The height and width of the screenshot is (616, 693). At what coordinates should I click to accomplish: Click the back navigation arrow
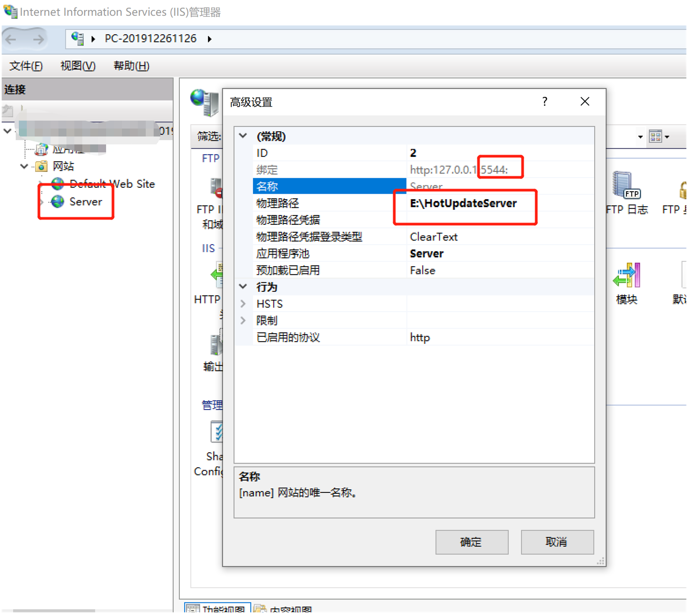click(11, 39)
